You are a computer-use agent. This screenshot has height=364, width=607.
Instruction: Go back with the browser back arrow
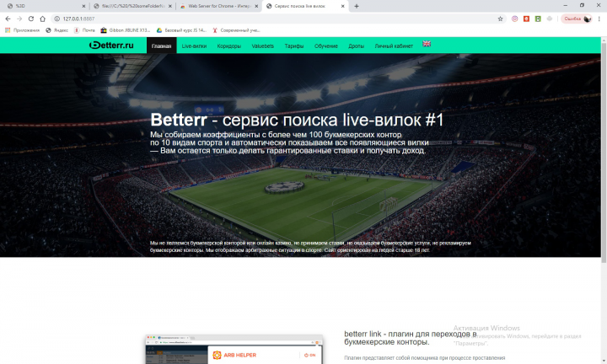click(8, 19)
